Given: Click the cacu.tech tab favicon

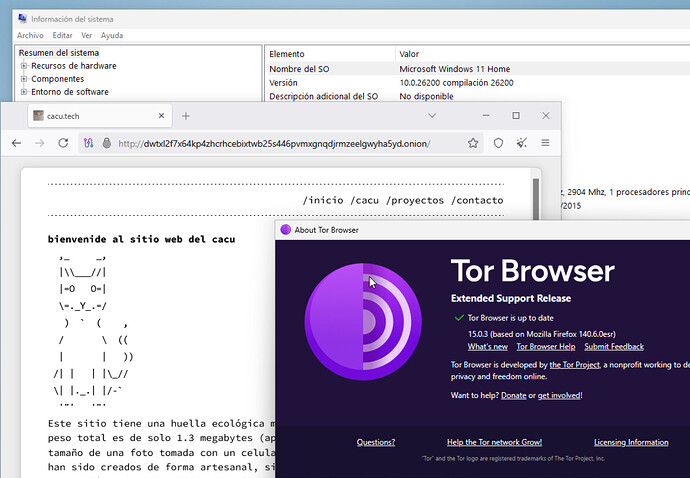Looking at the screenshot, I should (x=38, y=116).
